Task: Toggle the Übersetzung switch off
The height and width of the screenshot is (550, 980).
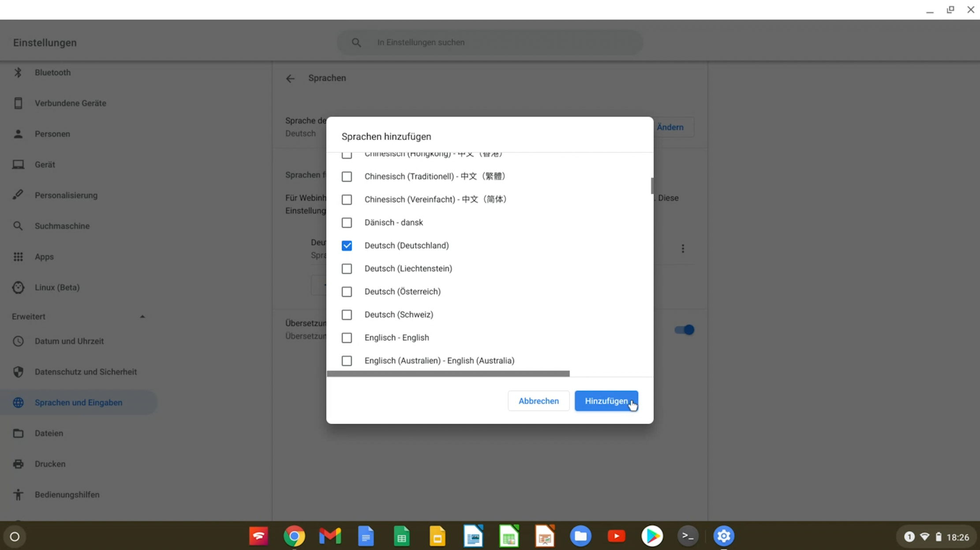Action: (x=685, y=330)
